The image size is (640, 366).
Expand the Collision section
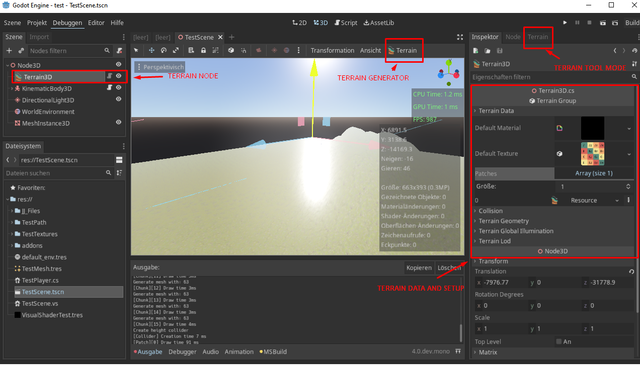490,211
